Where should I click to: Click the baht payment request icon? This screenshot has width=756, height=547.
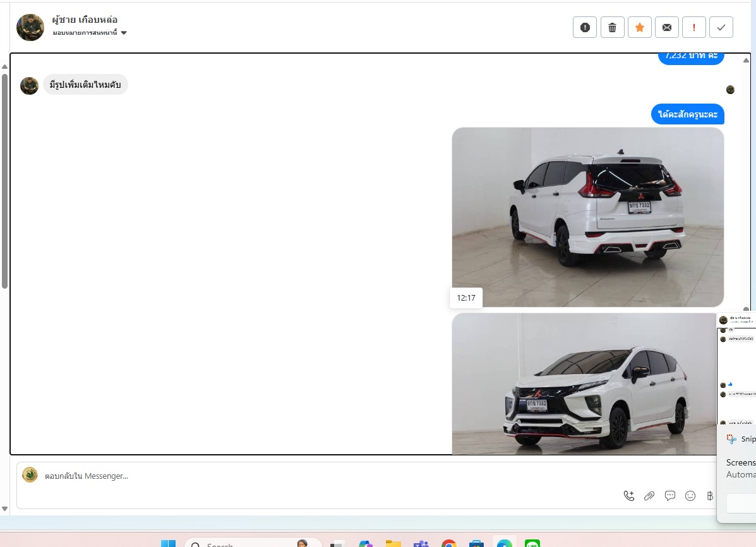(x=710, y=496)
